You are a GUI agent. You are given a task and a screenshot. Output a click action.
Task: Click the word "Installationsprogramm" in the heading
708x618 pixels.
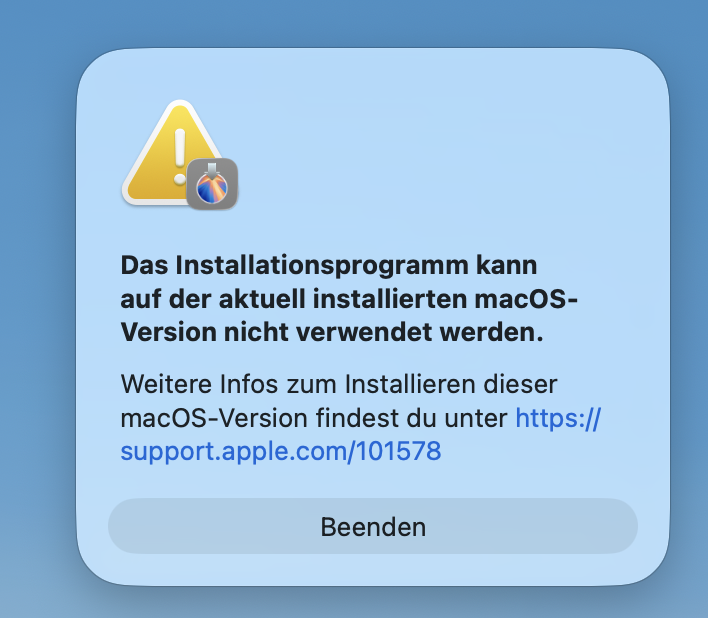click(322, 265)
